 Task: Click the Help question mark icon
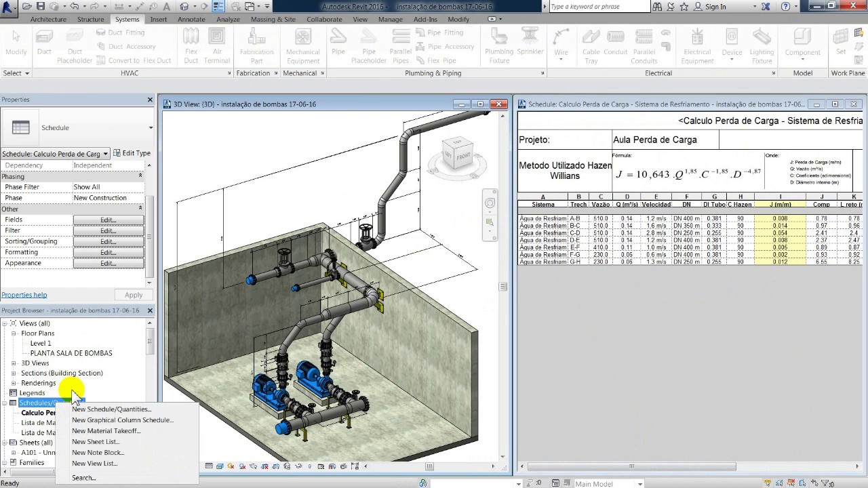pos(785,6)
